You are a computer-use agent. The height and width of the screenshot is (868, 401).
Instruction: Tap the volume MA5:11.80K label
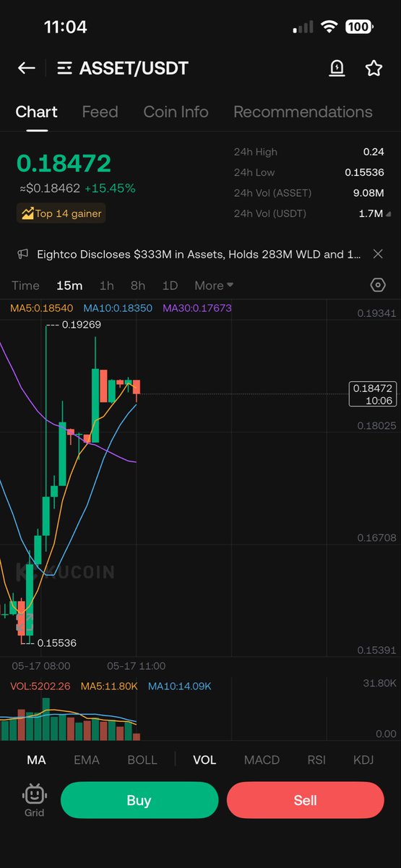tap(109, 686)
